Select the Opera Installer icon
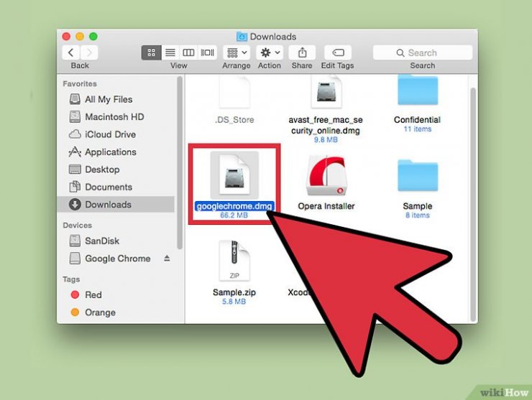The image size is (532, 400). pyautogui.click(x=326, y=176)
